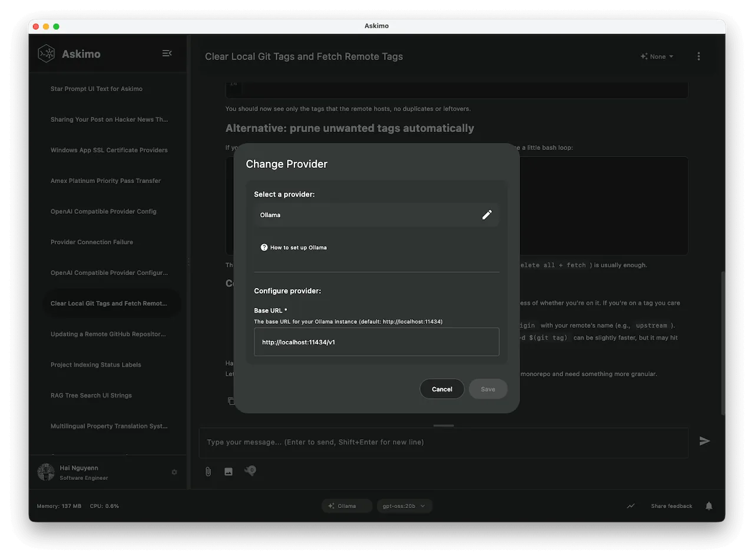Open the tools icon with the 0 badge
Viewport: 754px width, 560px height.
click(x=250, y=470)
